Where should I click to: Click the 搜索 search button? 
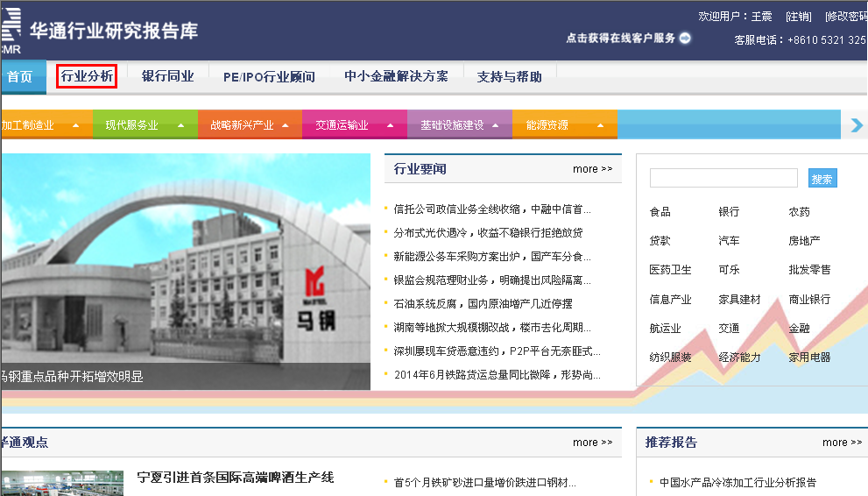[822, 178]
